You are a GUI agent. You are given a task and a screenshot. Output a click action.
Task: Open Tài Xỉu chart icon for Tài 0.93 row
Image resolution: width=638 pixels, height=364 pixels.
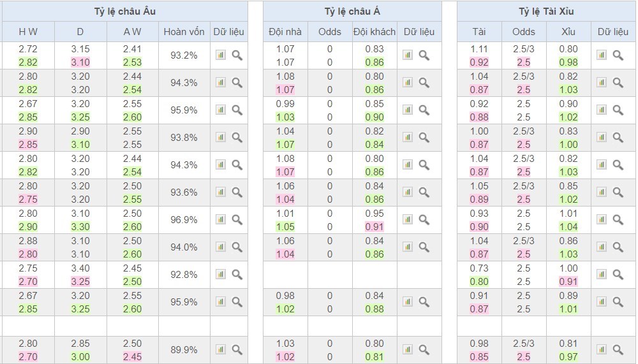click(602, 220)
